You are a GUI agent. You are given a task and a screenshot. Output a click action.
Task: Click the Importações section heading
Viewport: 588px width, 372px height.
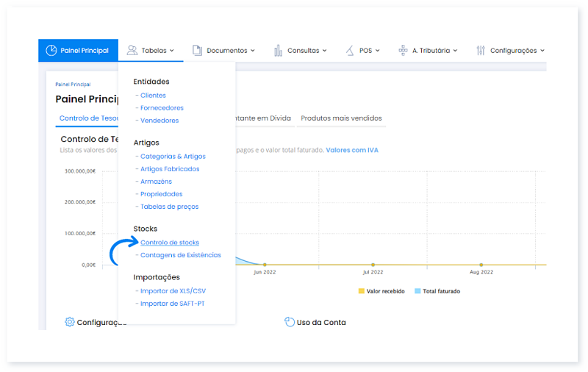point(157,277)
